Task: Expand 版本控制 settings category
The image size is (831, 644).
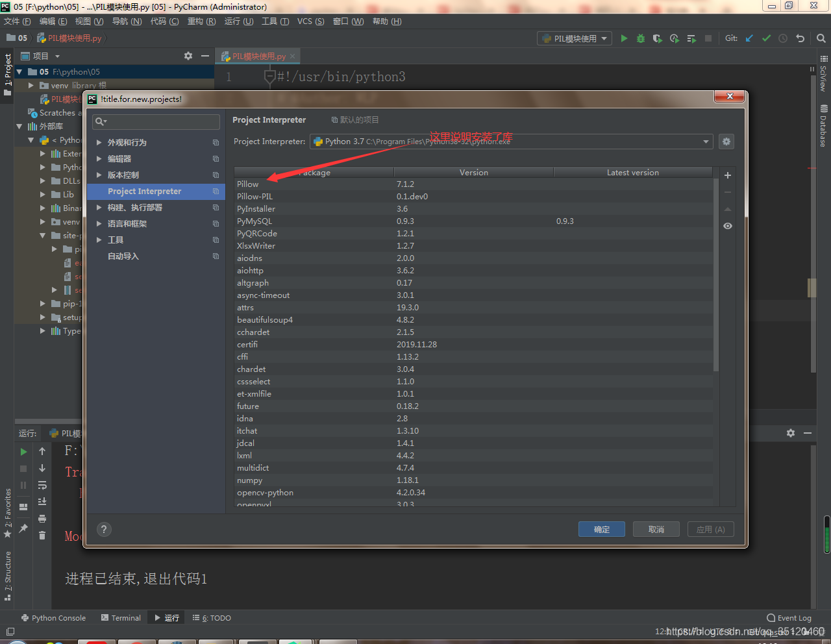Action: [99, 175]
